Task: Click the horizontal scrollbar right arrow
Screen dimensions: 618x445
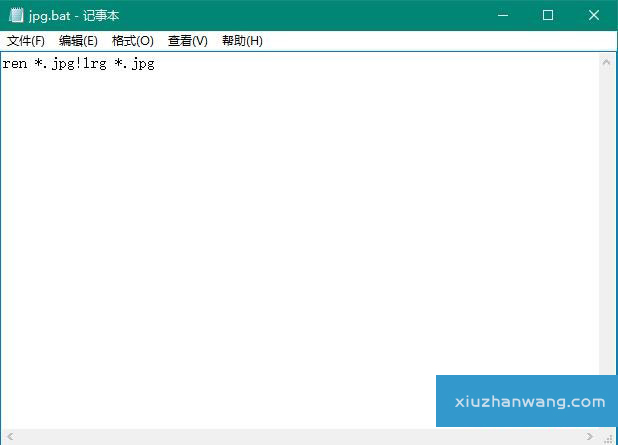Action: click(590, 437)
